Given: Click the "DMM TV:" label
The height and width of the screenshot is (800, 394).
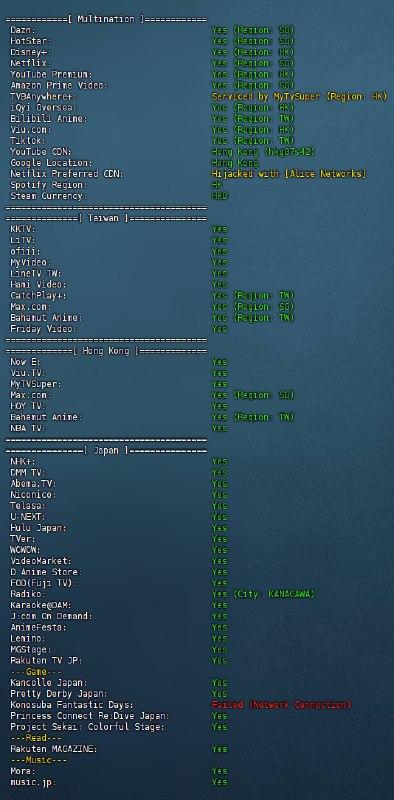Looking at the screenshot, I should click(x=28, y=472).
